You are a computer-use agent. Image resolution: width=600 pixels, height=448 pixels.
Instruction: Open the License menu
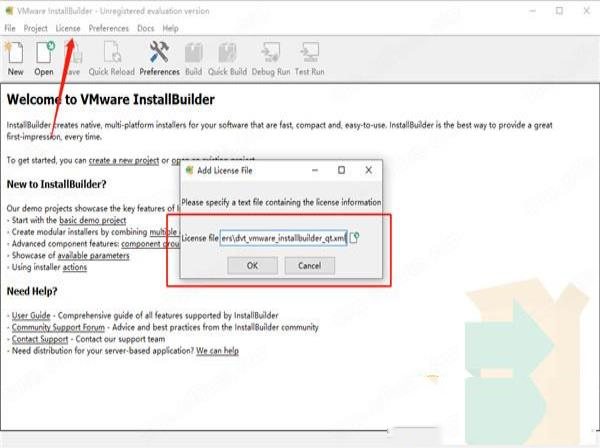[x=68, y=29]
